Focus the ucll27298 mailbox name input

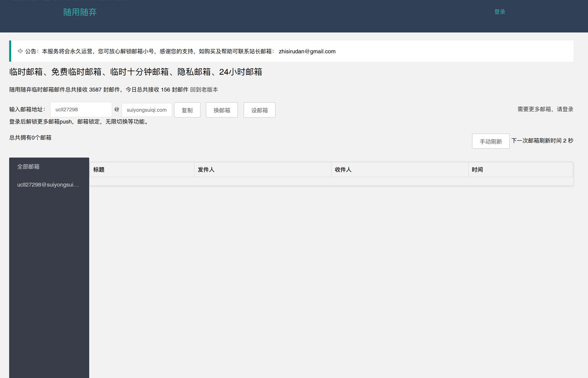pos(81,110)
